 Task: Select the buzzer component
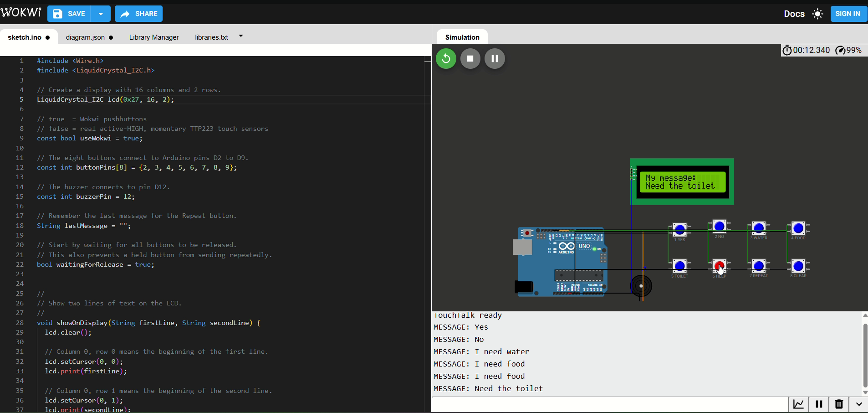tap(641, 286)
